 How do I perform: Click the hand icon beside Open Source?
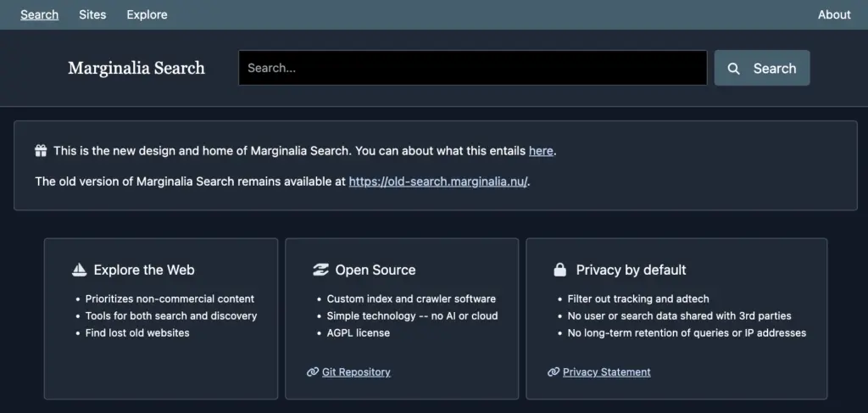click(x=320, y=270)
